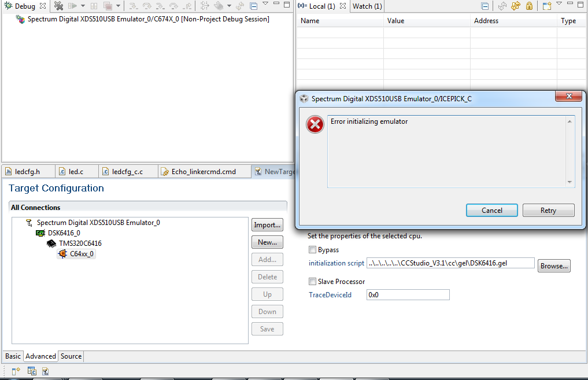Click the fast view add icon at bottom
This screenshot has height=380, width=588.
coord(16,371)
